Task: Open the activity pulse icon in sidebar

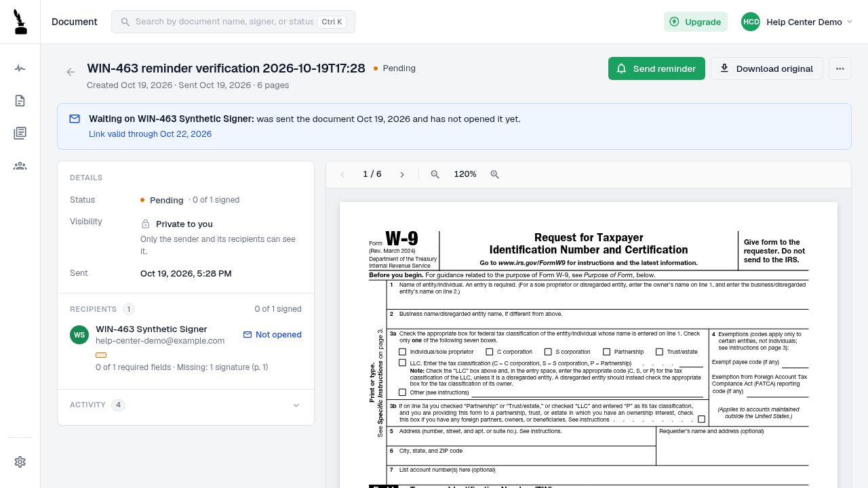Action: click(20, 68)
